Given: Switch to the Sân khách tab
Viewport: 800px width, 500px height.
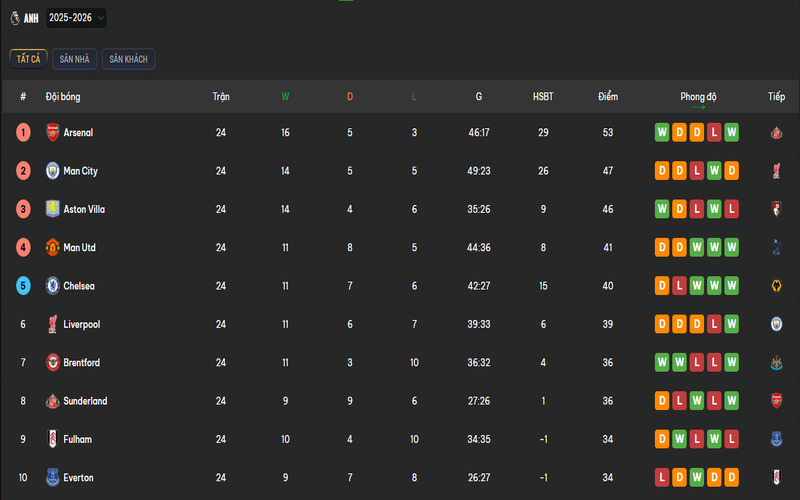Looking at the screenshot, I should pyautogui.click(x=129, y=60).
